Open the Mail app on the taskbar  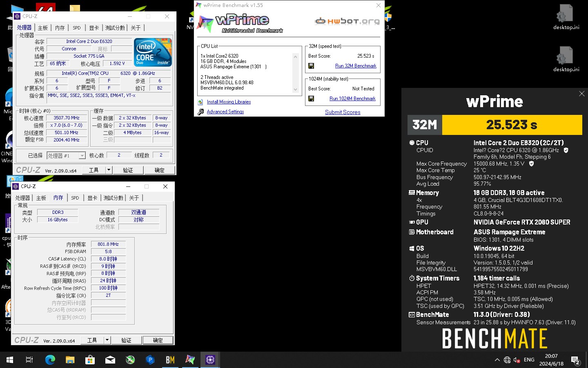(110, 360)
